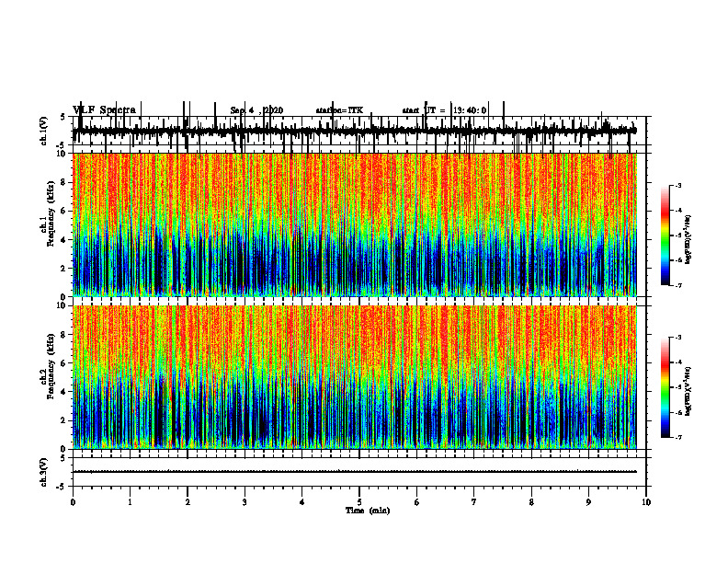Click the ch.2 color bar log(PSD) unit label
This screenshot has width=728, height=563.
[x=688, y=392]
